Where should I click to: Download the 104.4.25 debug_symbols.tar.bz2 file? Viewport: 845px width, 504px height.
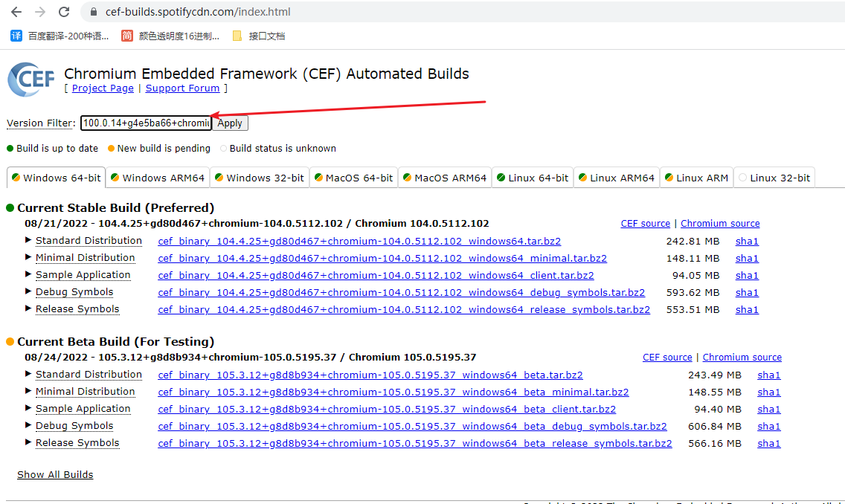(x=402, y=293)
